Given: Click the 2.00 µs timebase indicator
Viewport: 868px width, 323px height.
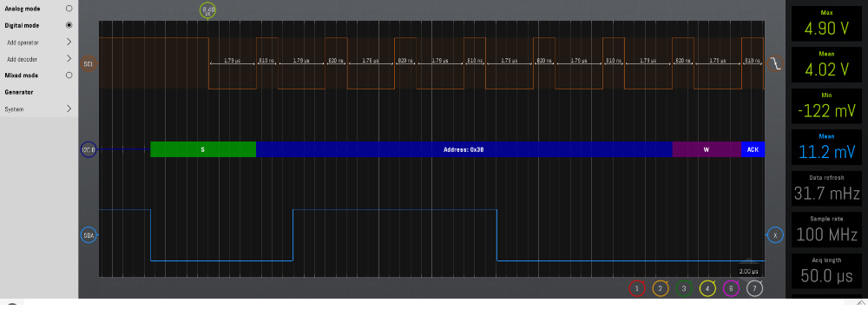Looking at the screenshot, I should coord(748,272).
